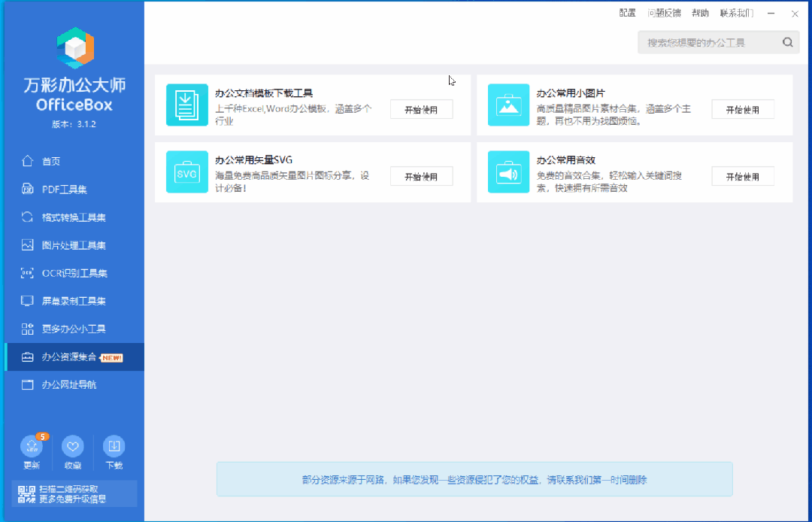Switch to 格式转换工具集 section

pyautogui.click(x=74, y=217)
